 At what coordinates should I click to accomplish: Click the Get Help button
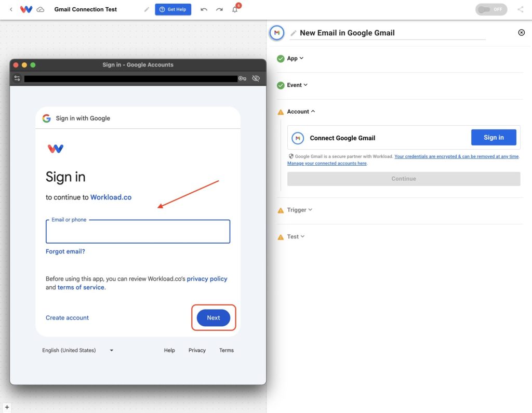point(173,9)
